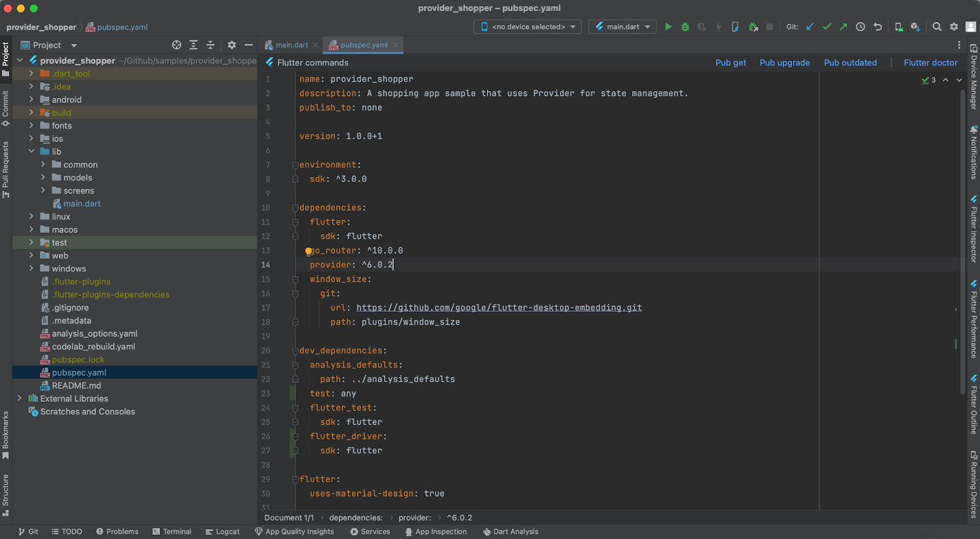
Task: Open IDE settings gear in the top toolbar
Action: pyautogui.click(x=954, y=27)
